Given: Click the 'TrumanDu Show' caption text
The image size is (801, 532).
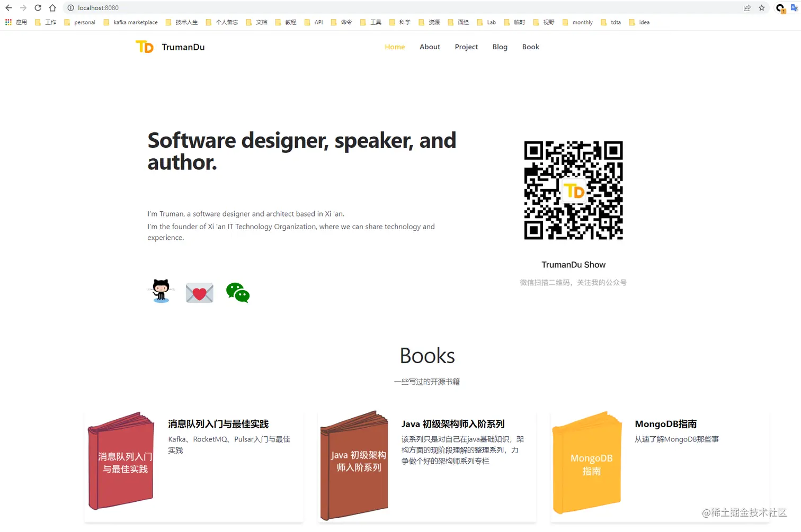Looking at the screenshot, I should pos(573,265).
